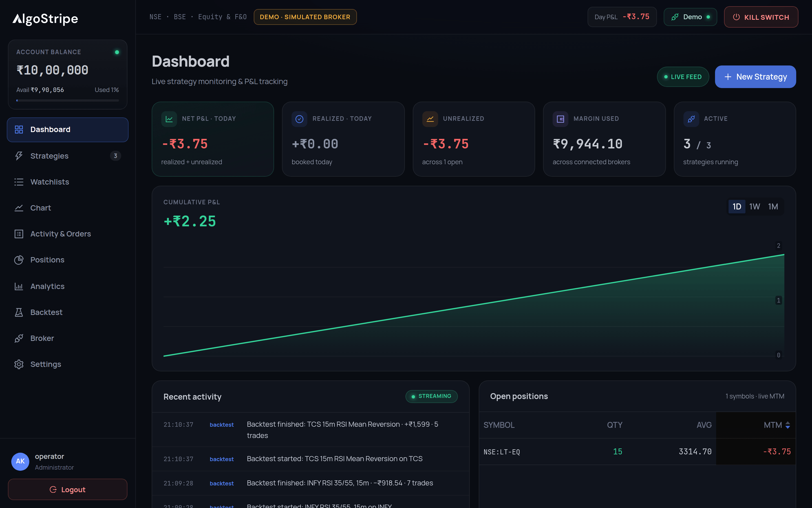
Task: Open the Watchlists page
Action: point(67,182)
